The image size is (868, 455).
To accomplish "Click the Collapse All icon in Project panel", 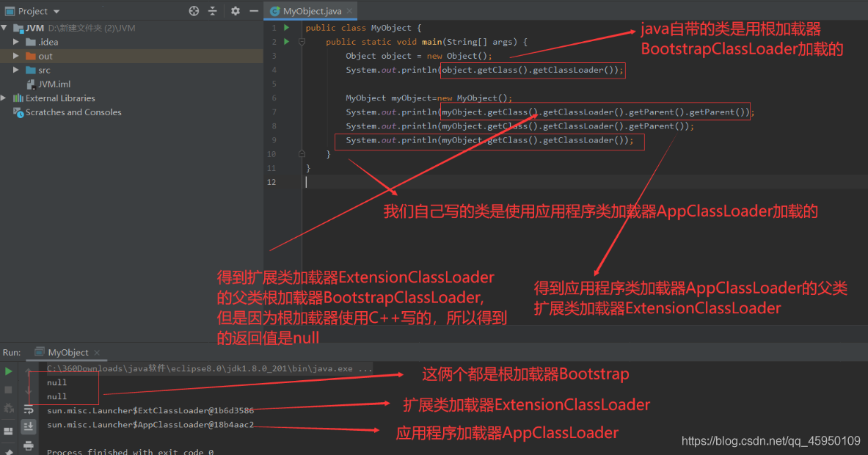I will [x=213, y=11].
